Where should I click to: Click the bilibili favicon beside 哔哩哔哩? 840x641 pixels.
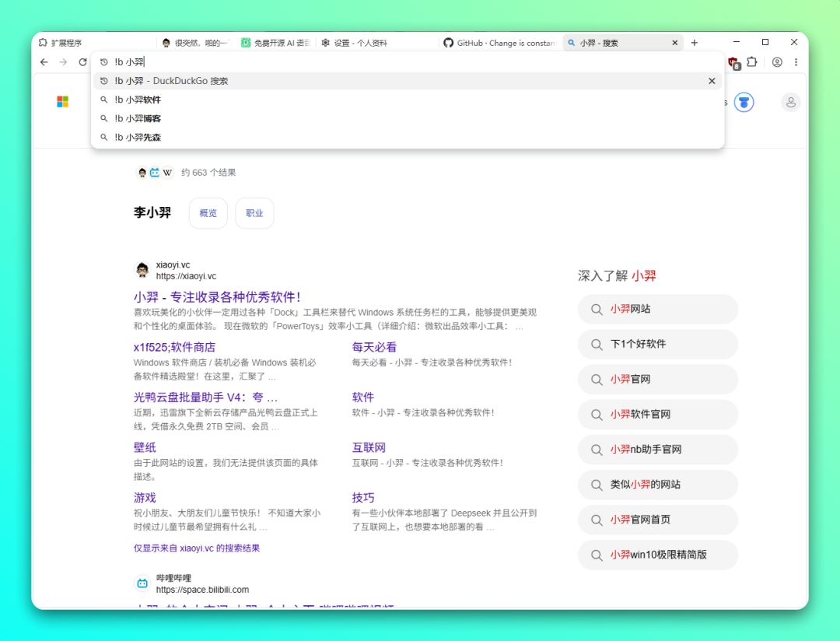(x=142, y=583)
